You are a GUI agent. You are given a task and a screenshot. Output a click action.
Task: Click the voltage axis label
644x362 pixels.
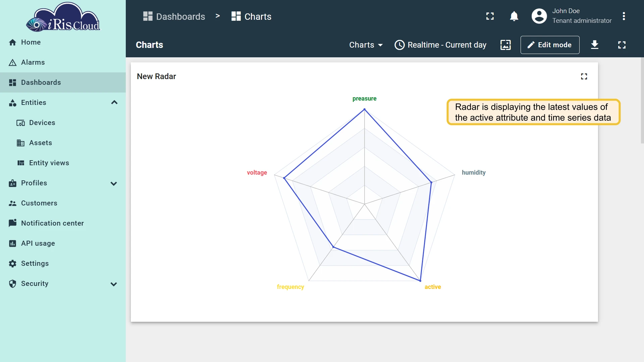(x=257, y=173)
